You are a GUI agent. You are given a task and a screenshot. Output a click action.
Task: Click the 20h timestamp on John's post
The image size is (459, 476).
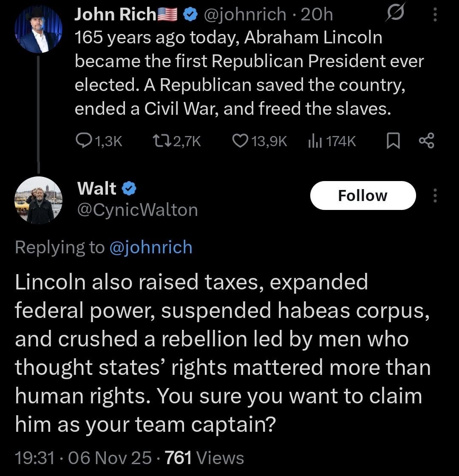316,15
